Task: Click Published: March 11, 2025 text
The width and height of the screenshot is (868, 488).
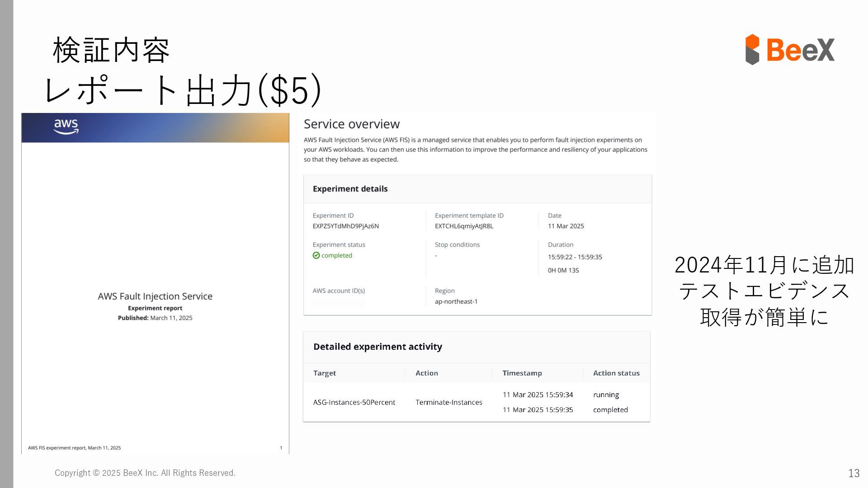Action: click(x=155, y=318)
